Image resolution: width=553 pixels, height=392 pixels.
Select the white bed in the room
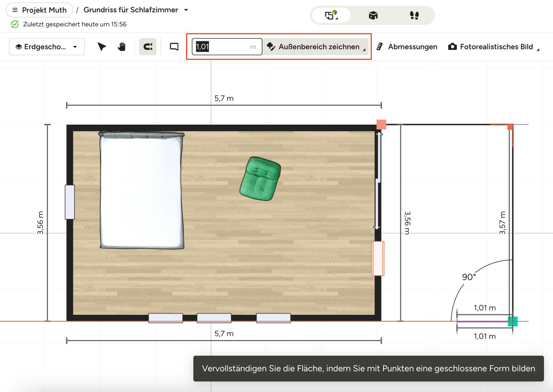[x=141, y=190]
